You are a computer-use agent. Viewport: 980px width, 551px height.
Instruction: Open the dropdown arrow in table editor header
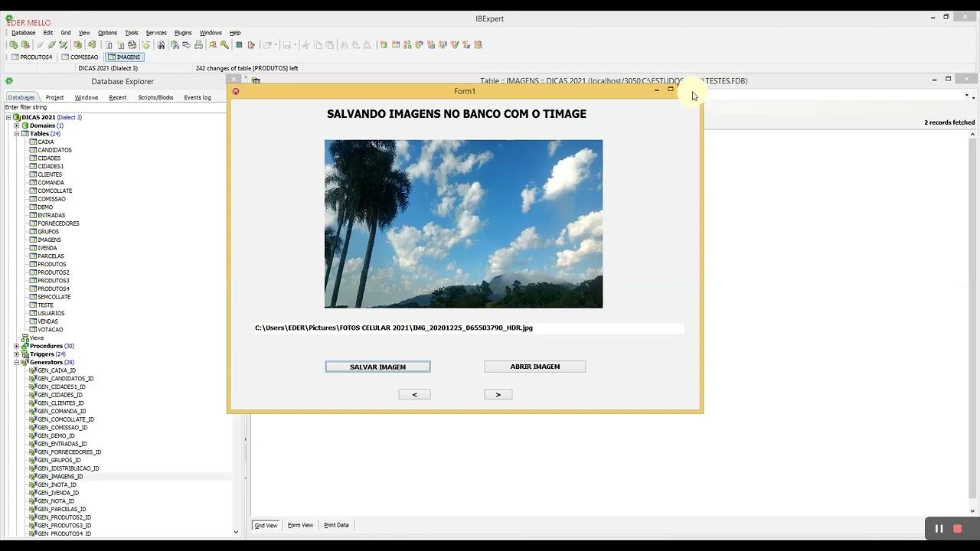click(967, 96)
